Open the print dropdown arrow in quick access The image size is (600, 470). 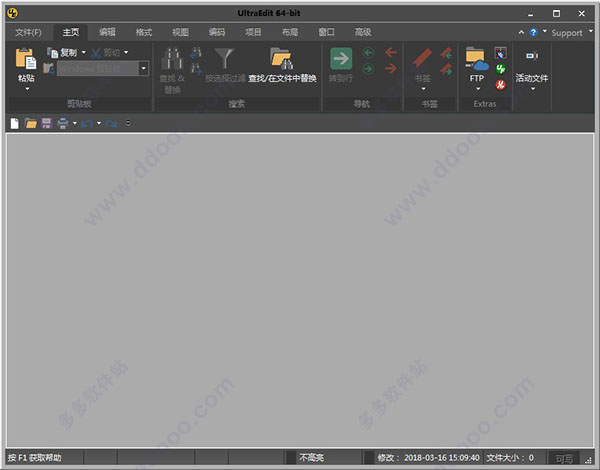pos(75,123)
